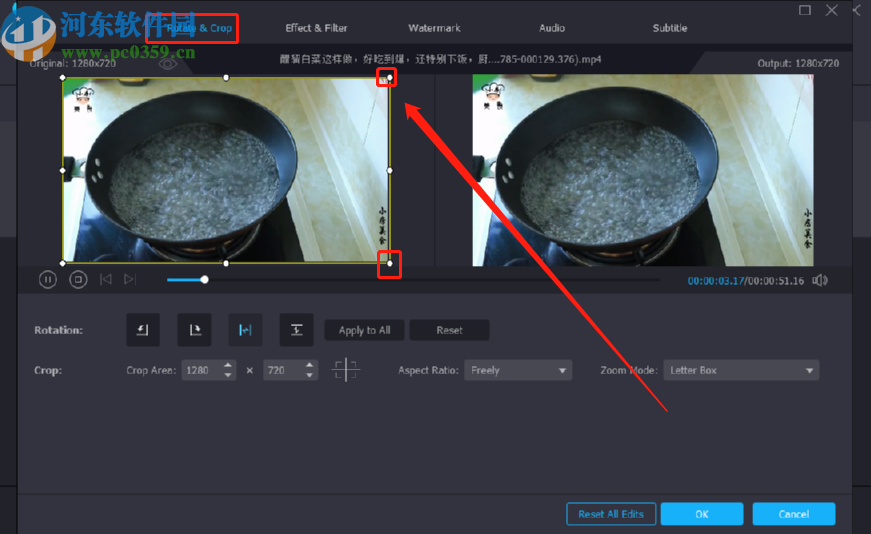The height and width of the screenshot is (534, 871).
Task: Click the playback progress slider handle
Action: tap(204, 280)
